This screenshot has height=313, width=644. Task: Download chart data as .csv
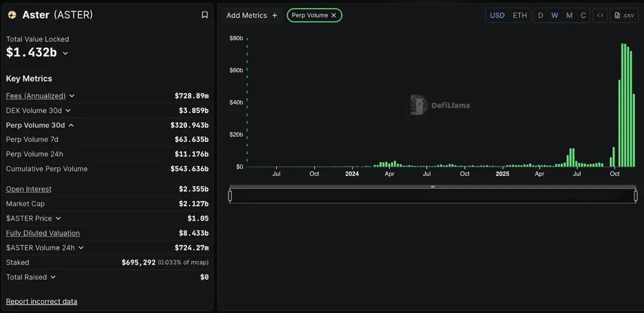(624, 15)
